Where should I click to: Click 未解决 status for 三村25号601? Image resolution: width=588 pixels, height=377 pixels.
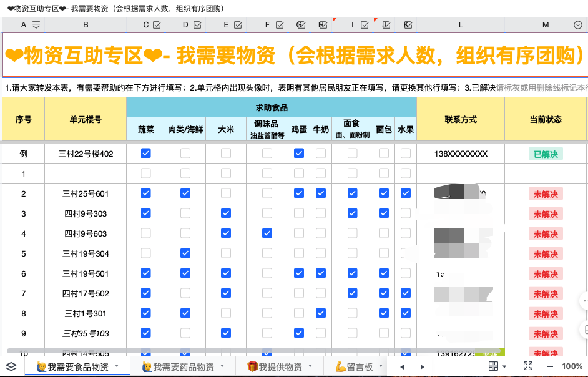[546, 194]
